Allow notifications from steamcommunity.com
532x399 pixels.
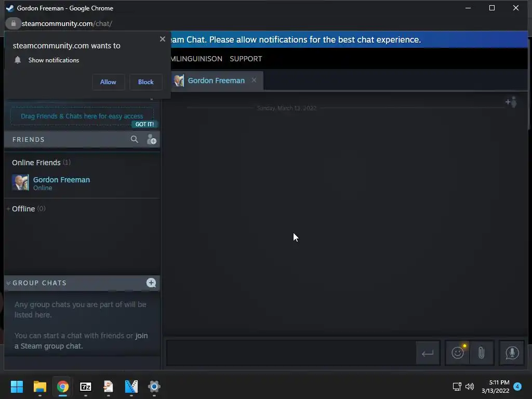[108, 82]
